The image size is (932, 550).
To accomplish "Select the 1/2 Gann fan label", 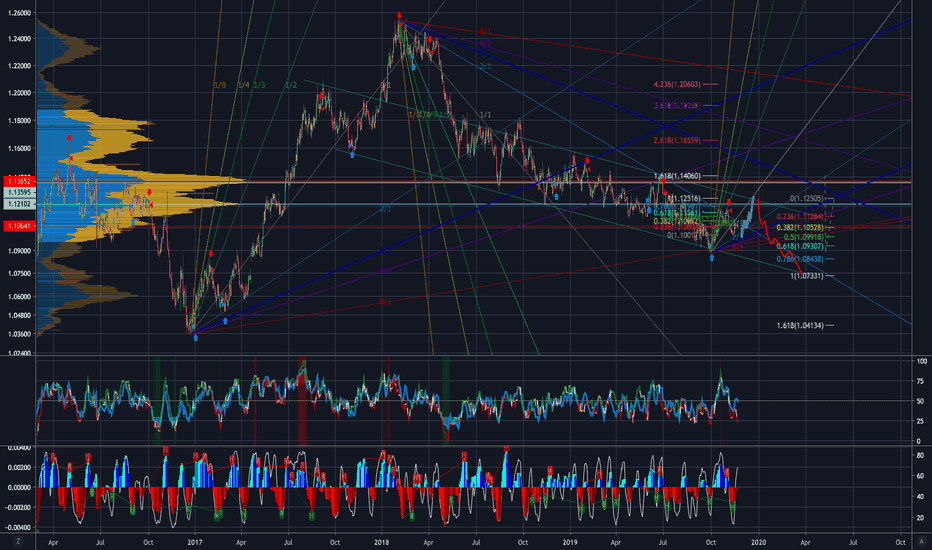I will [x=291, y=86].
